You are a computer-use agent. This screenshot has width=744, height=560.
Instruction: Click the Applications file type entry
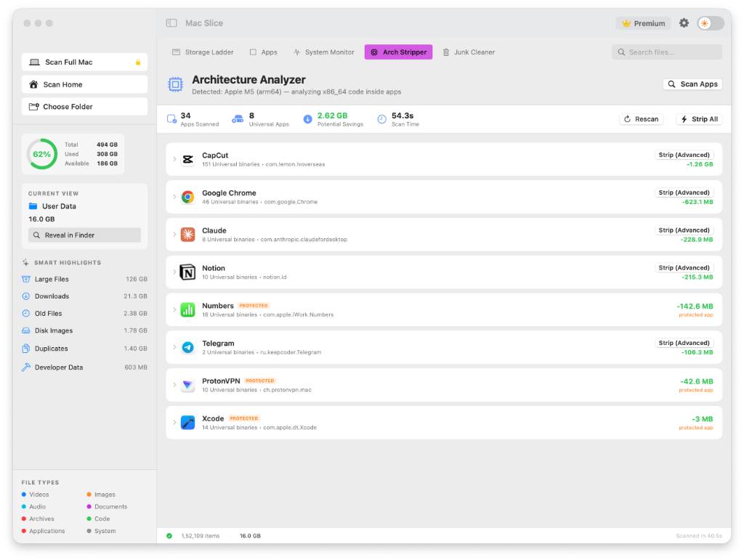coord(43,531)
